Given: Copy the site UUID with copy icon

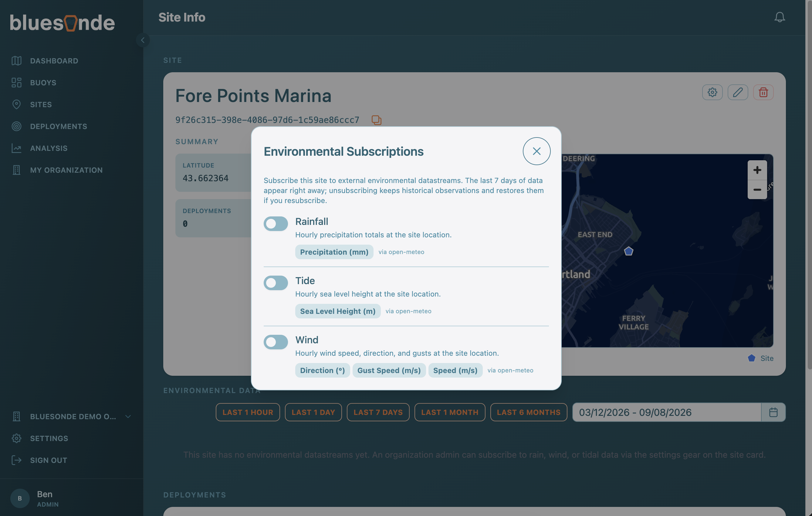Looking at the screenshot, I should click(376, 120).
